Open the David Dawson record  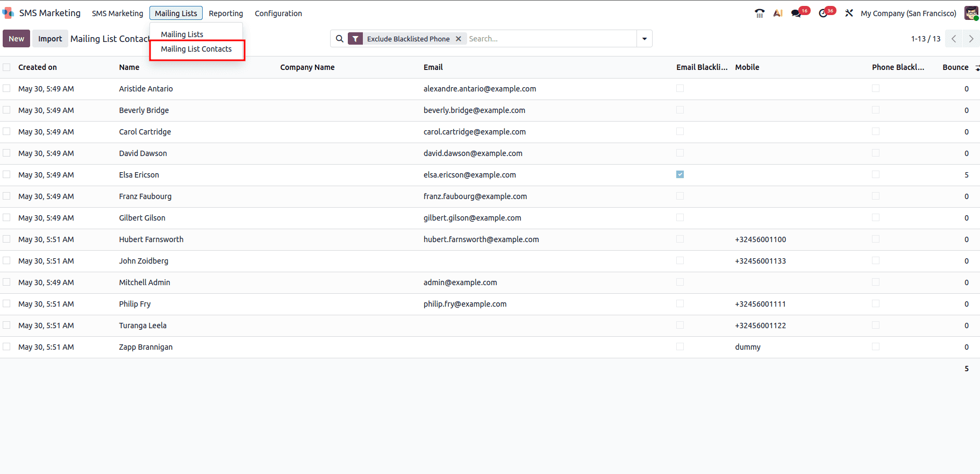143,153
